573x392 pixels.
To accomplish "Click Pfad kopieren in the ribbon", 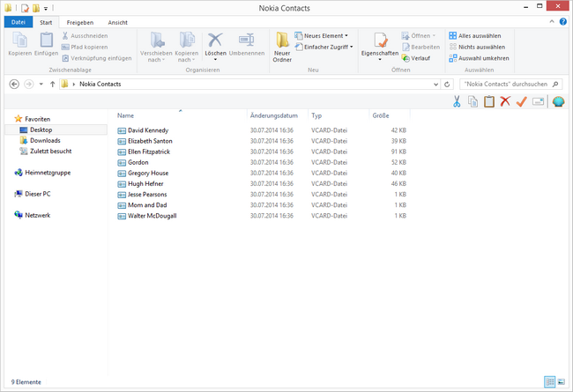I will 85,47.
